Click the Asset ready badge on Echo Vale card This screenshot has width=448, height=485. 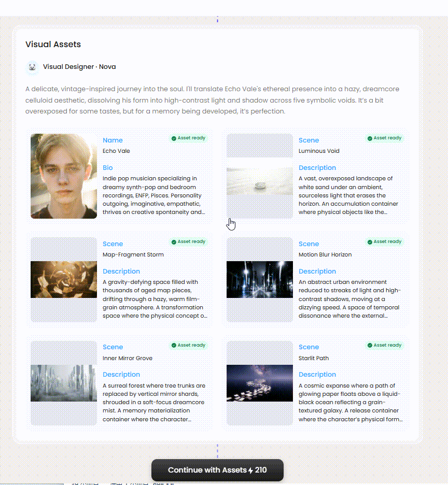189,138
